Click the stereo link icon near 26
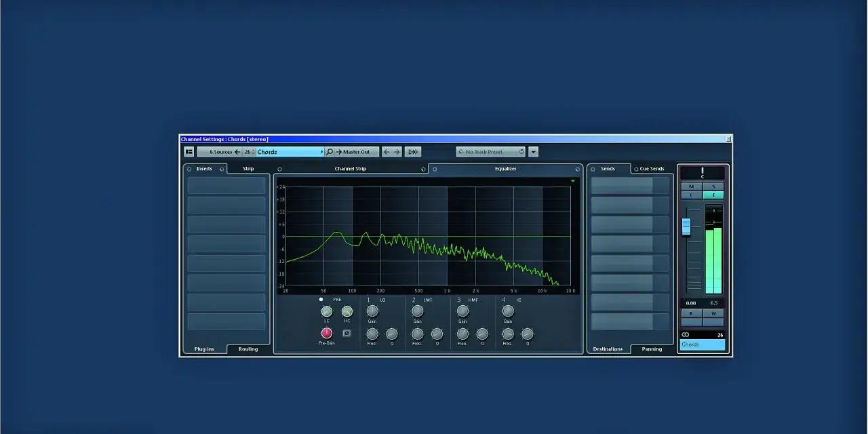Screen dimensions: 868x434 pyautogui.click(x=686, y=335)
